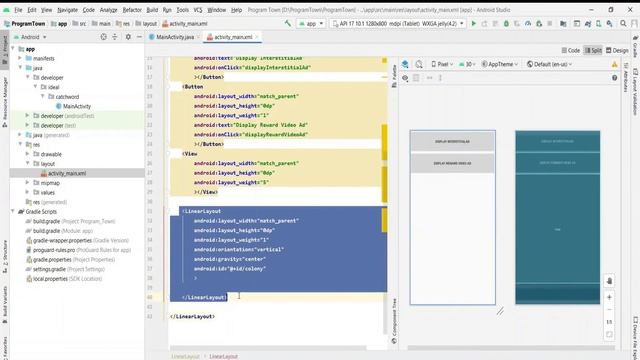Screen dimensions: 640x360
Task: Open the Palette side panel
Action: (394, 76)
